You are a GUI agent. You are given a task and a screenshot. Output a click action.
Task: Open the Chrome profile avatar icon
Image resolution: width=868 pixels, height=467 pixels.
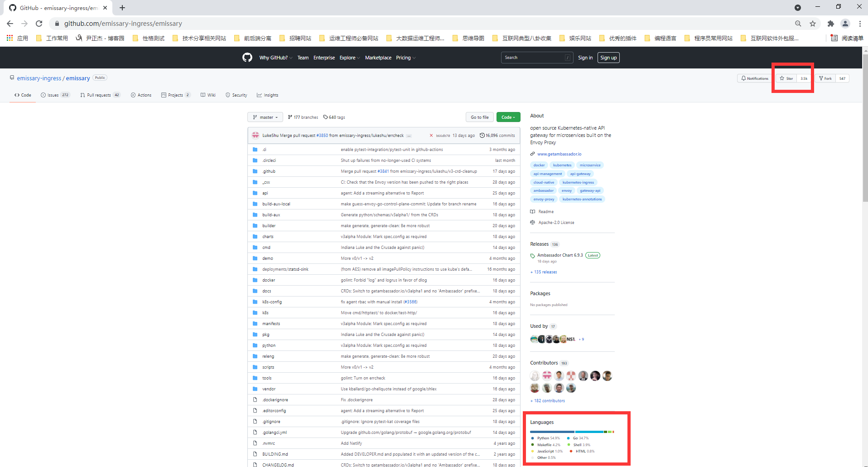click(x=845, y=24)
